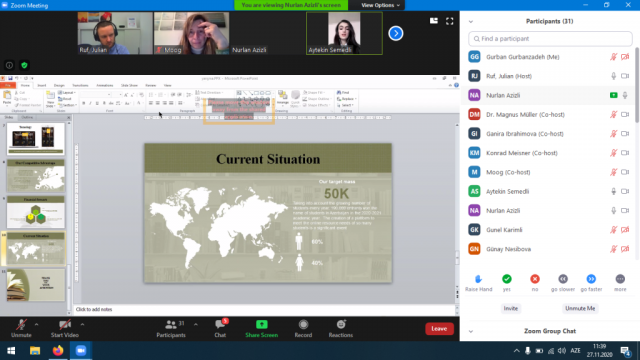Open the notification center icon
This screenshot has height=360, width=640.
click(x=625, y=351)
